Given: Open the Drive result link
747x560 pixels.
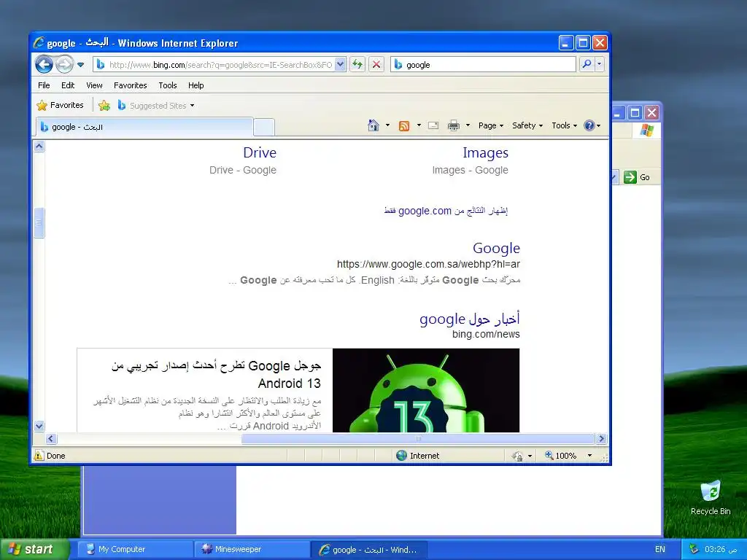Looking at the screenshot, I should point(259,152).
